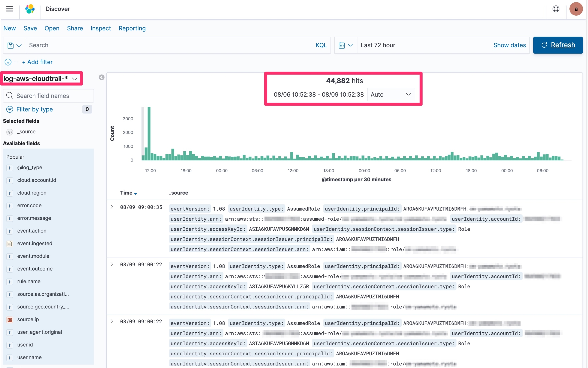Open the saved query menu icon
The height and width of the screenshot is (368, 588).
pos(10,45)
